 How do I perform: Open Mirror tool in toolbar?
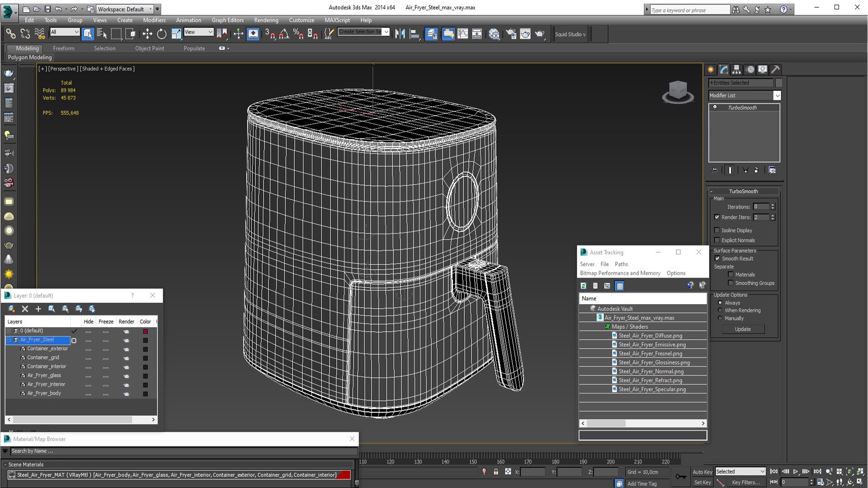(400, 34)
